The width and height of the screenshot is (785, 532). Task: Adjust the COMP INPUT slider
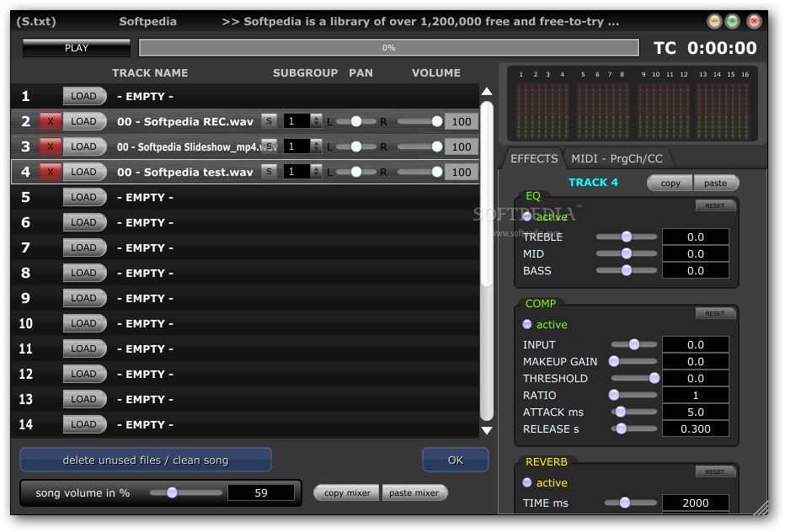(x=633, y=344)
